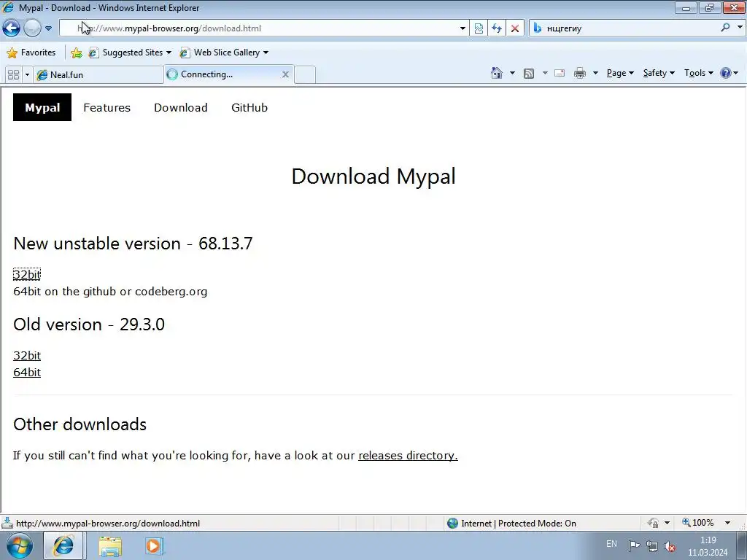
Task: Click the Help question mark icon
Action: point(726,73)
